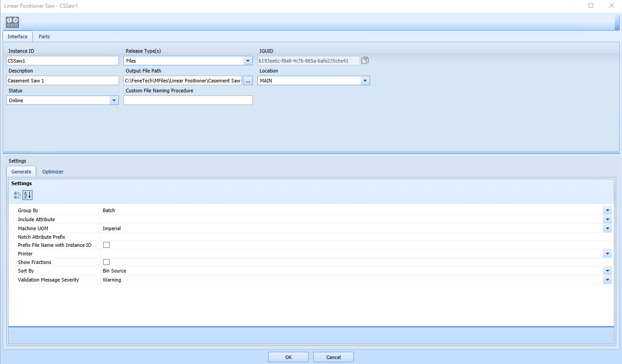The height and width of the screenshot is (364, 622).
Task: Enable the Show Fractions option
Action: (106, 262)
